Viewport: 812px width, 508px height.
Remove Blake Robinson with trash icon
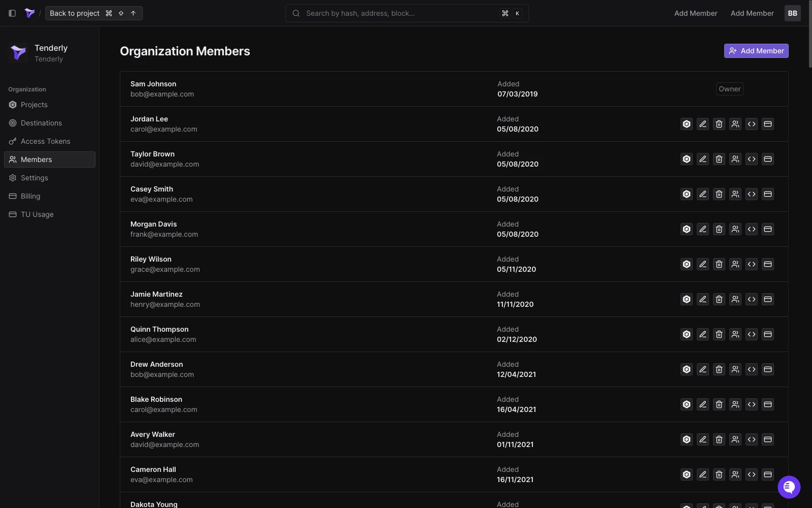[x=719, y=404]
